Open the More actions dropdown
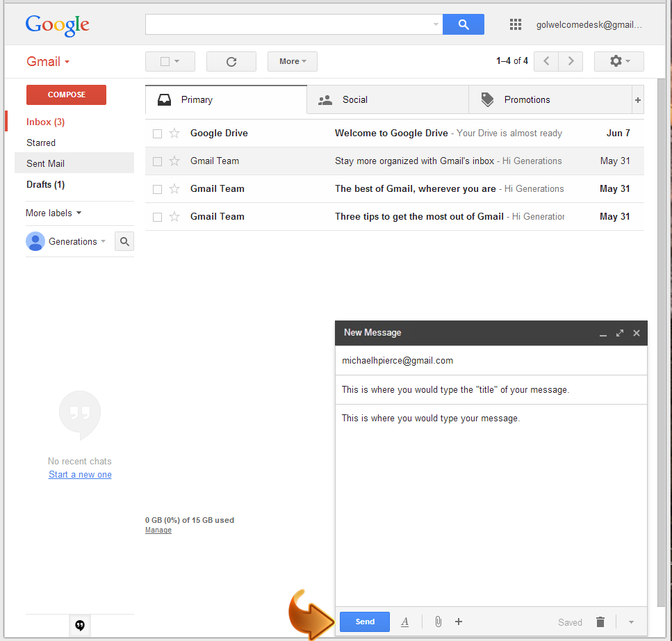The height and width of the screenshot is (641, 672). (293, 61)
